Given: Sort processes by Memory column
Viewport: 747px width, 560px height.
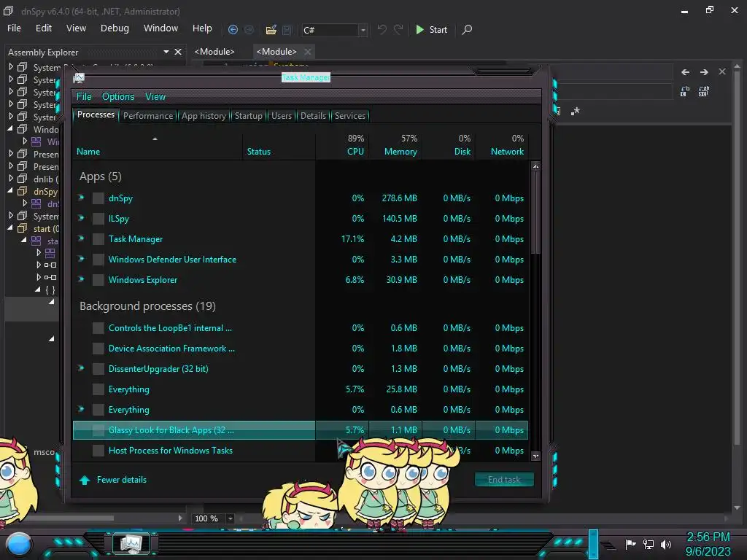Looking at the screenshot, I should click(x=395, y=145).
